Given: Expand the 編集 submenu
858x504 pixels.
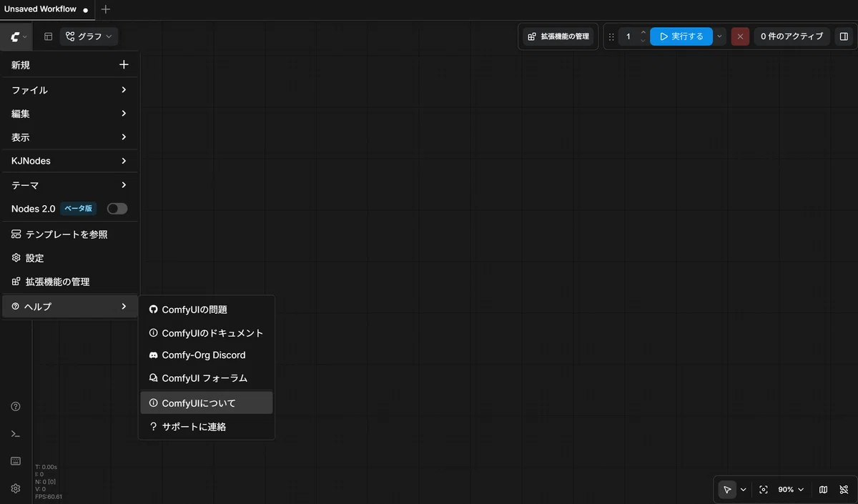Looking at the screenshot, I should coord(70,114).
